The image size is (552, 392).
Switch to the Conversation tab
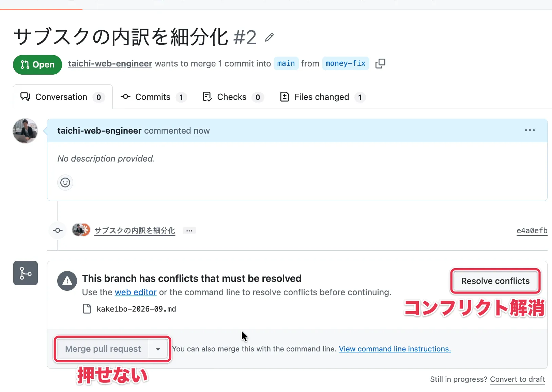tap(63, 97)
